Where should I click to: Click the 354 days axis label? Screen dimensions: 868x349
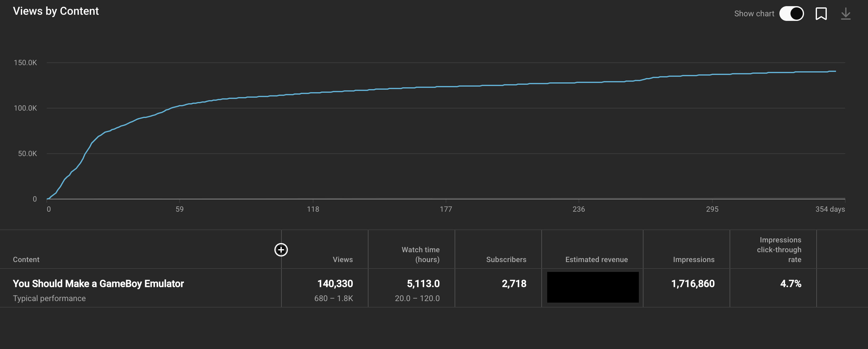point(830,209)
